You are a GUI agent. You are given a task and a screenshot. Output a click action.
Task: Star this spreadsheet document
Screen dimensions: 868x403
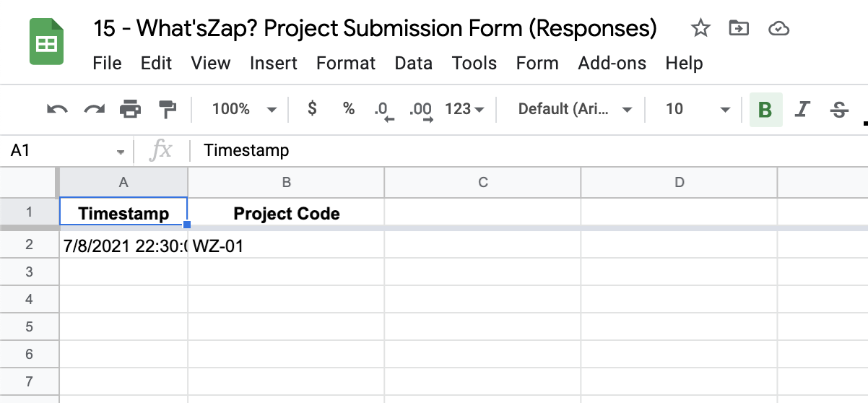(x=700, y=29)
